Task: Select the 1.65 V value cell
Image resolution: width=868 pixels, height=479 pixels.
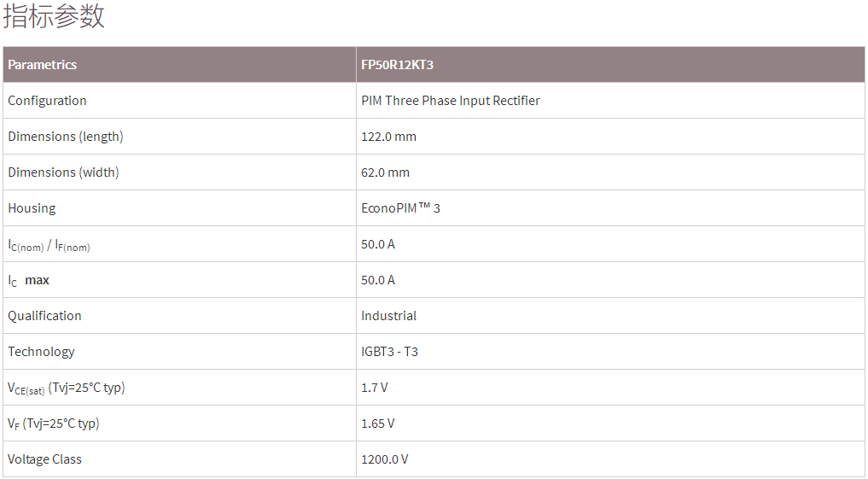Action: coord(378,424)
